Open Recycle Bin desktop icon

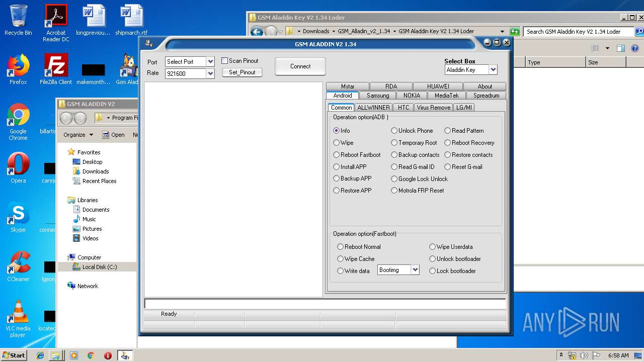point(18,20)
